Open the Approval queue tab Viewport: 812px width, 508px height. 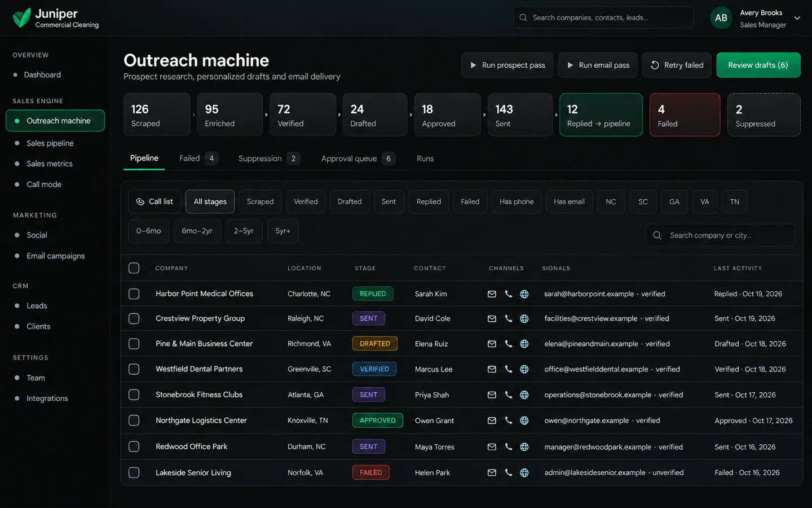[x=358, y=159]
